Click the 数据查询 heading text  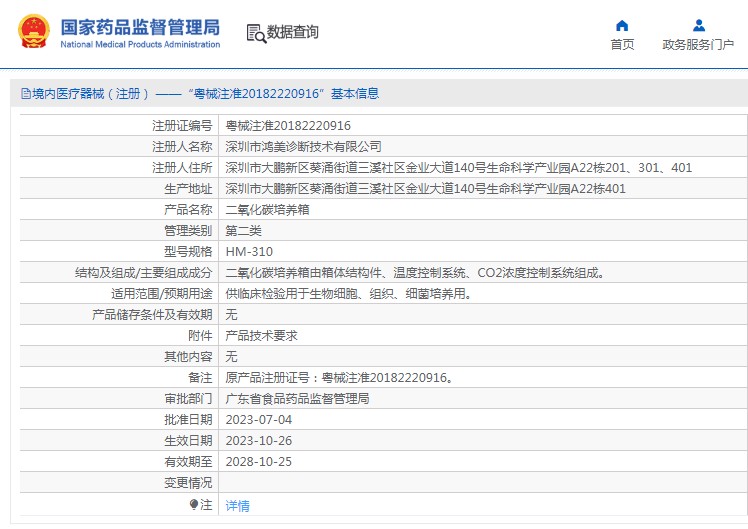pos(292,32)
